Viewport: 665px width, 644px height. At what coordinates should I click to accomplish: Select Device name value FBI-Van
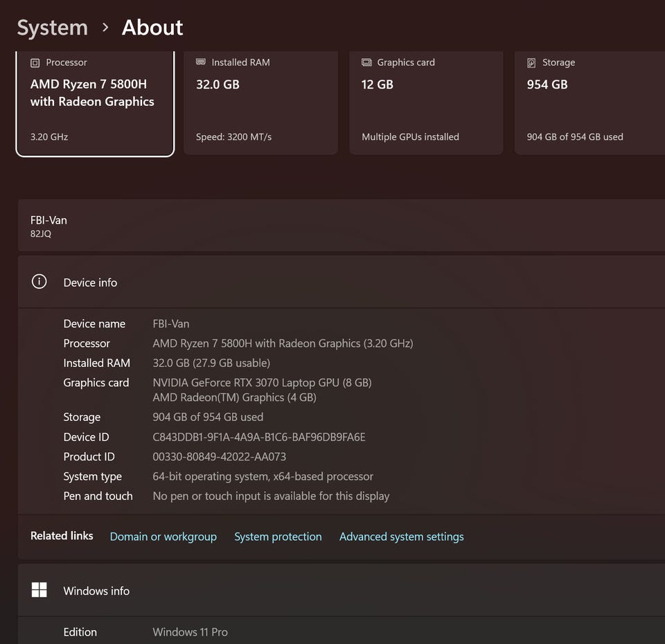click(x=171, y=324)
